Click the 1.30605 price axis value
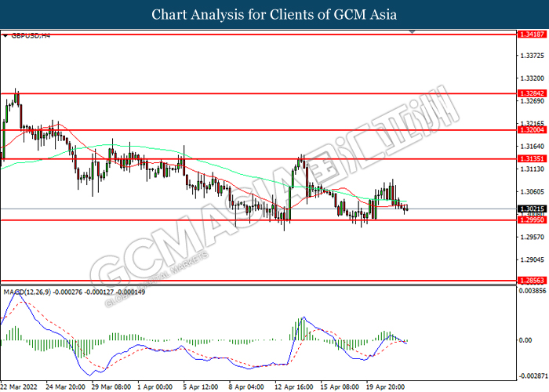Screen dimensions: 549x392 [x=533, y=192]
